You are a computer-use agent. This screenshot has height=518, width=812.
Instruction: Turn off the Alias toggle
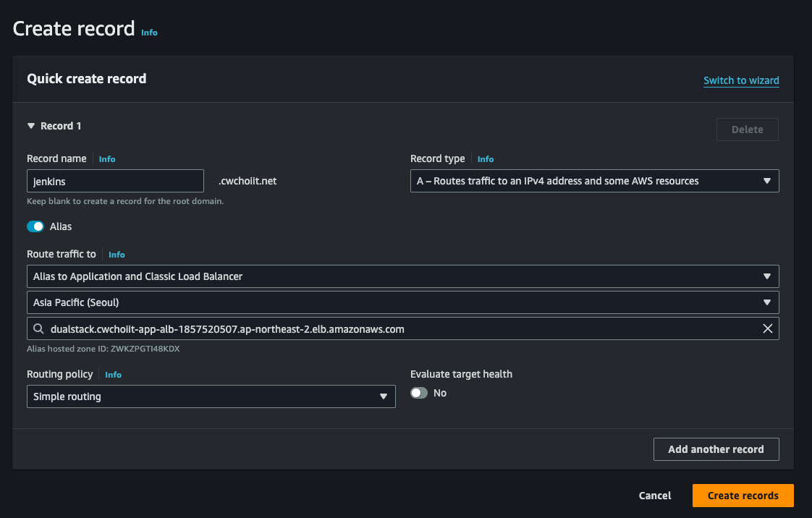(35, 226)
